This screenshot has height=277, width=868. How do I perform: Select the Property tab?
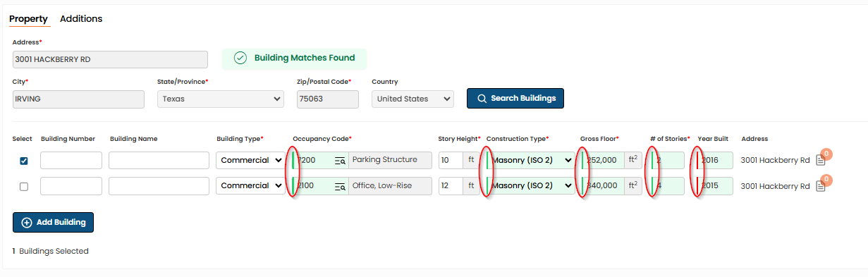pos(28,19)
